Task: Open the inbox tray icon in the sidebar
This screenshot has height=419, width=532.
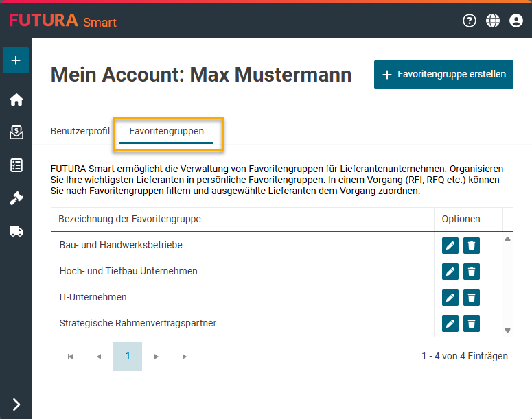Action: (x=16, y=132)
